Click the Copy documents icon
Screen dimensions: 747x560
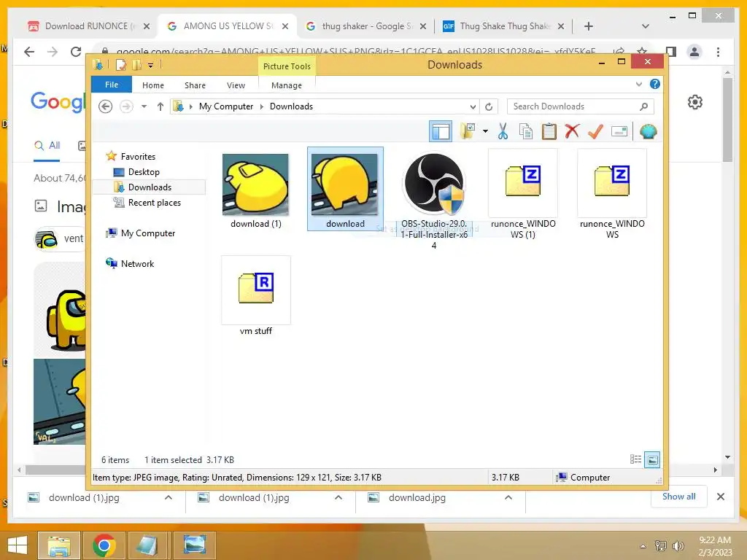(525, 131)
